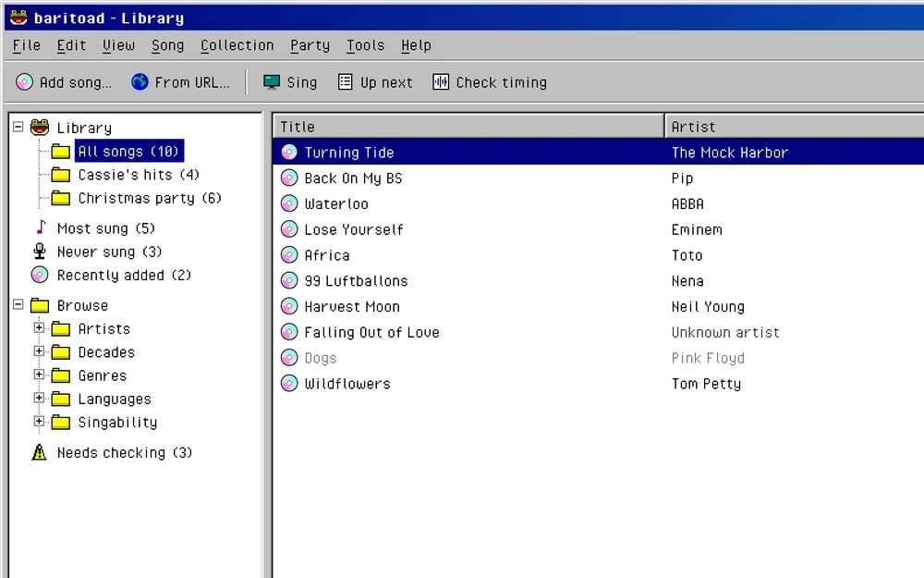The width and height of the screenshot is (924, 578).
Task: Open the Edit menu
Action: point(71,45)
